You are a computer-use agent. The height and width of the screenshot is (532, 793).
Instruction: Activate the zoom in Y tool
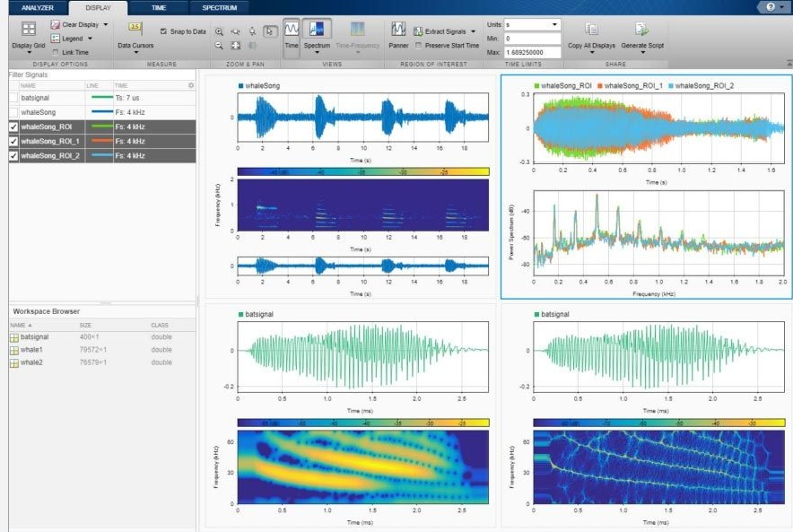(x=252, y=31)
